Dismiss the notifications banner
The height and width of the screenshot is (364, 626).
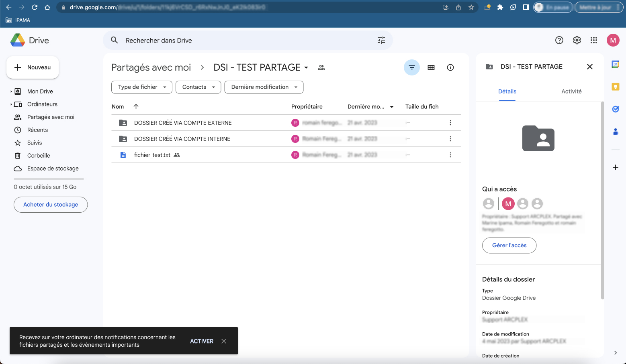pyautogui.click(x=224, y=341)
